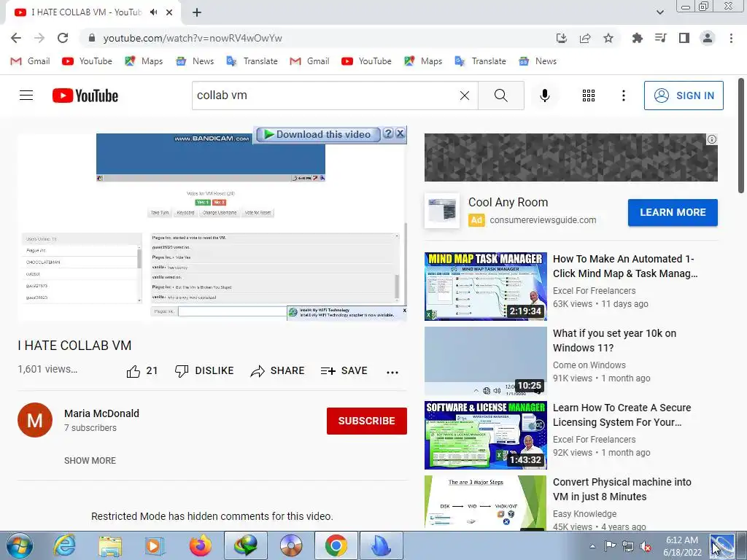This screenshot has height=560, width=747.
Task: Open the first News bookmark
Action: tap(194, 61)
